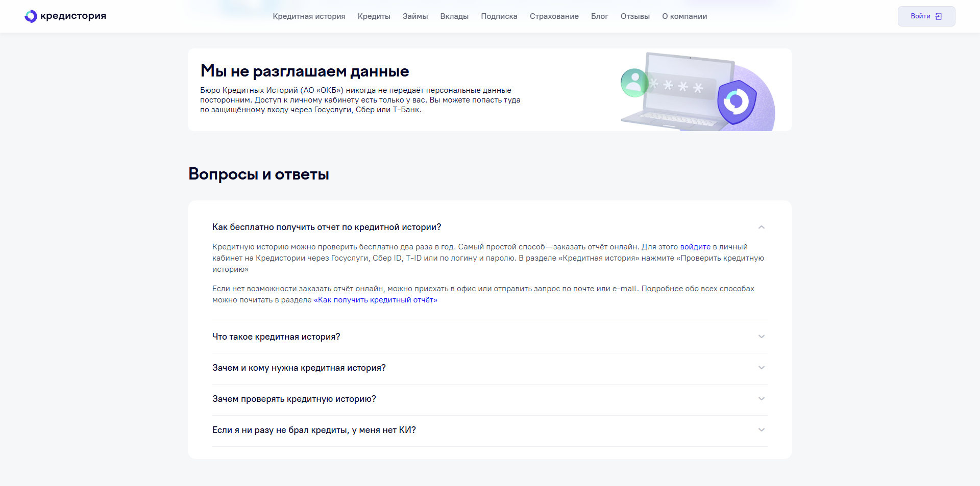This screenshot has width=980, height=486.
Task: Go to the Блог section
Action: pyautogui.click(x=599, y=16)
